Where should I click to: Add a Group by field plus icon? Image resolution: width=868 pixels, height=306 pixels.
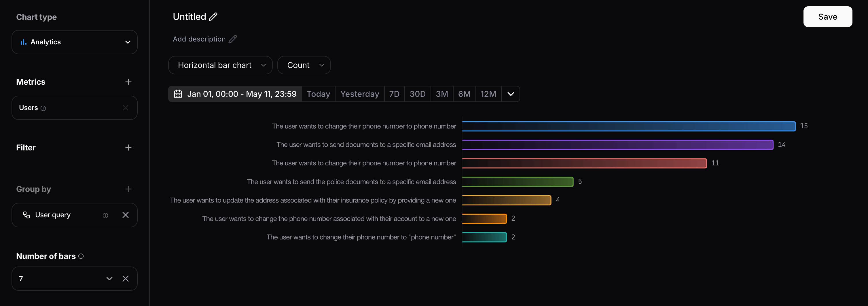128,189
